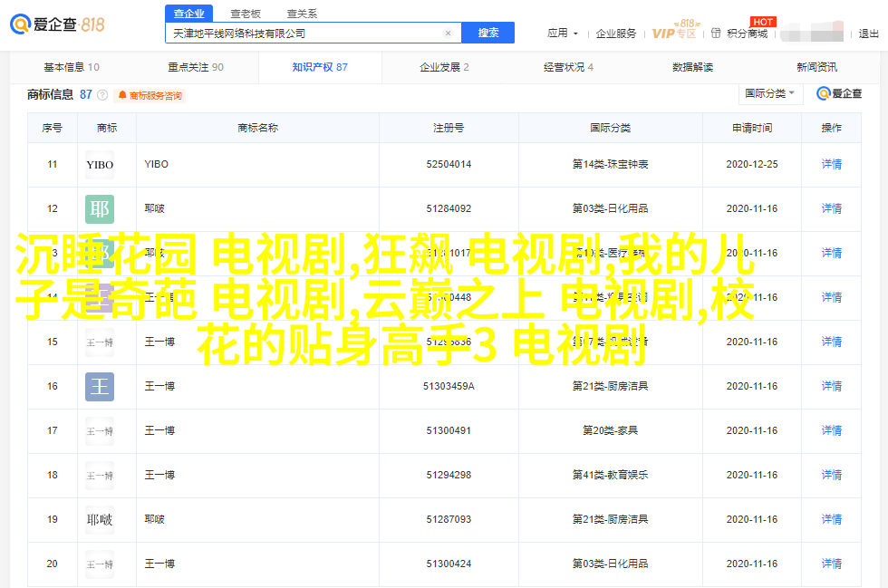This screenshot has width=888, height=588.
Task: Click the 退出 logout link
Action: coord(868,33)
